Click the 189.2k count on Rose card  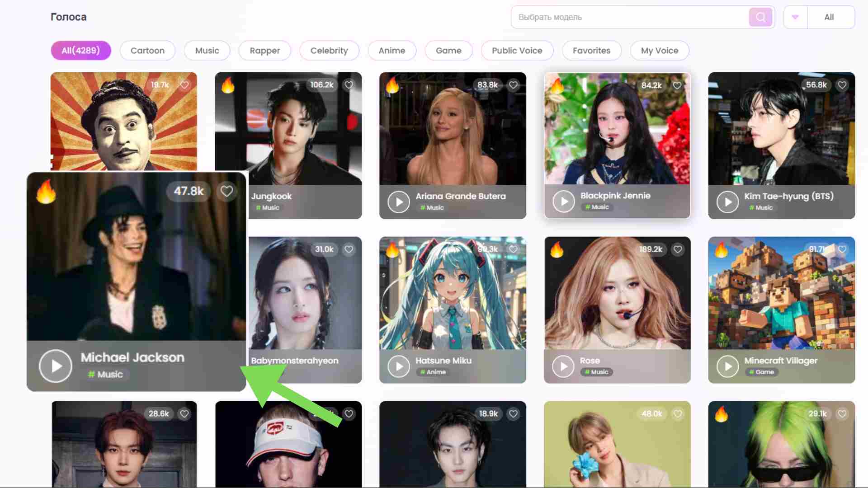click(651, 249)
